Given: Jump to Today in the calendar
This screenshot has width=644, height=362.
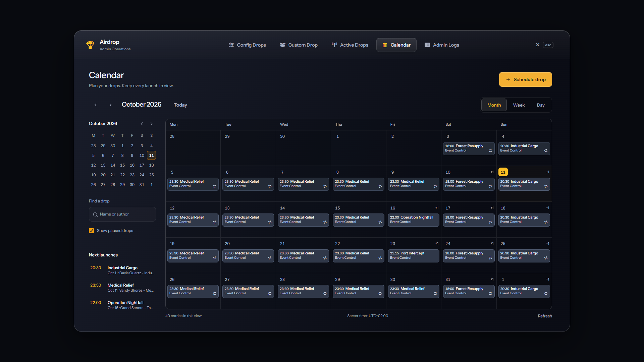Looking at the screenshot, I should point(180,105).
